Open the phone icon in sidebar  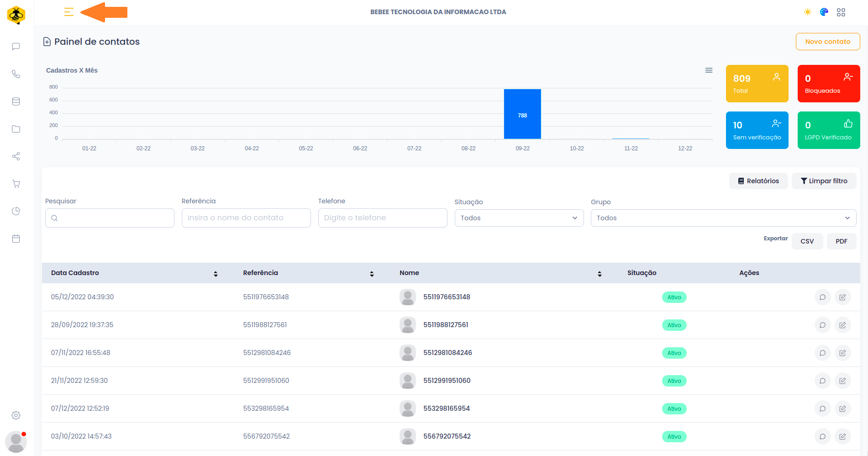click(16, 74)
